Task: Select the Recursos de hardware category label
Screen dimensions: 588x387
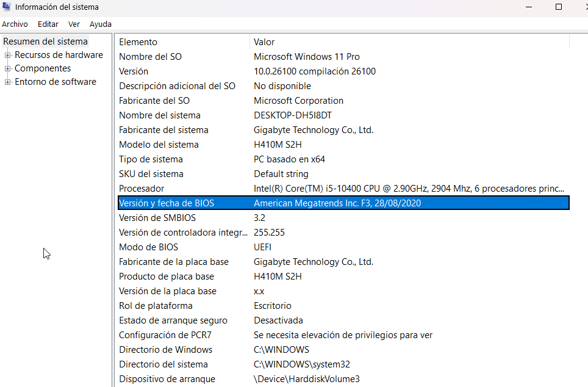Action: click(x=59, y=55)
